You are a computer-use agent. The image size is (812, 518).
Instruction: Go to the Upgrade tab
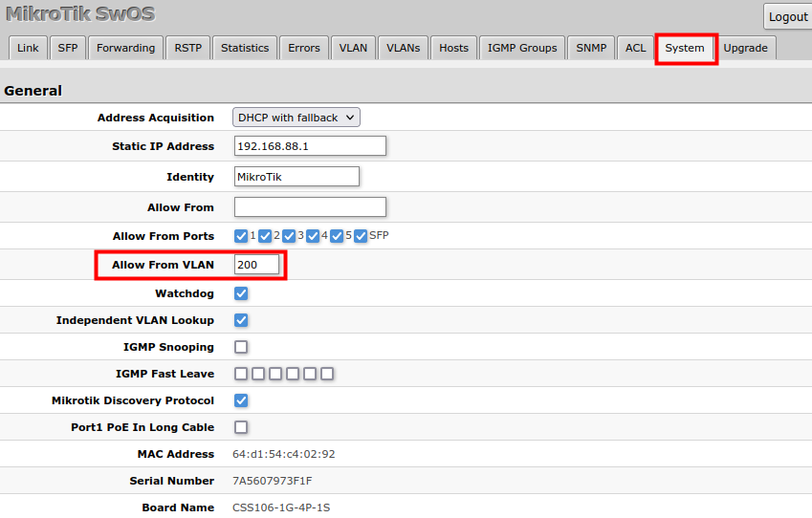[x=745, y=48]
